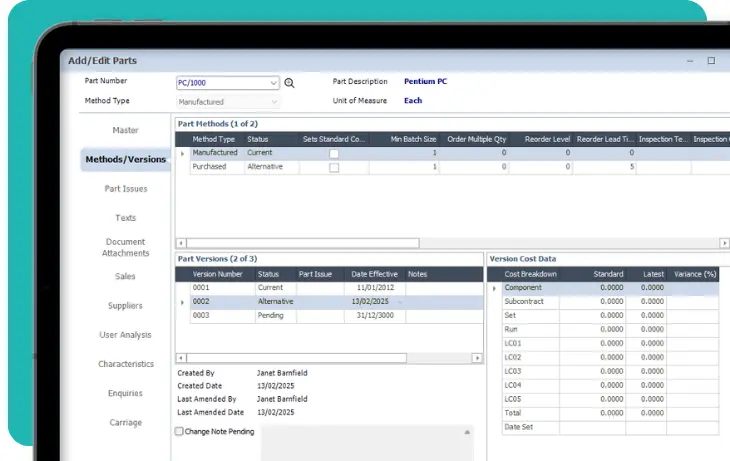Click the magnifier search icon beside Part Number

point(290,84)
